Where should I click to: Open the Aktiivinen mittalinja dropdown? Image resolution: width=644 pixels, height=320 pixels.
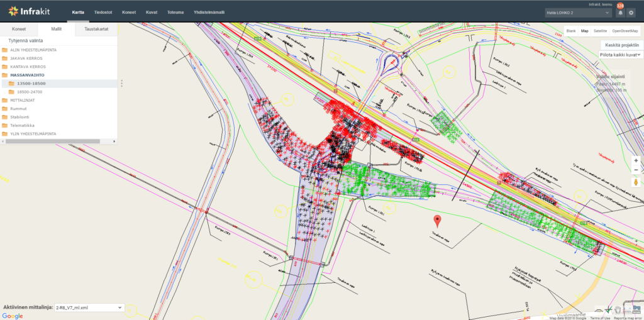point(89,307)
